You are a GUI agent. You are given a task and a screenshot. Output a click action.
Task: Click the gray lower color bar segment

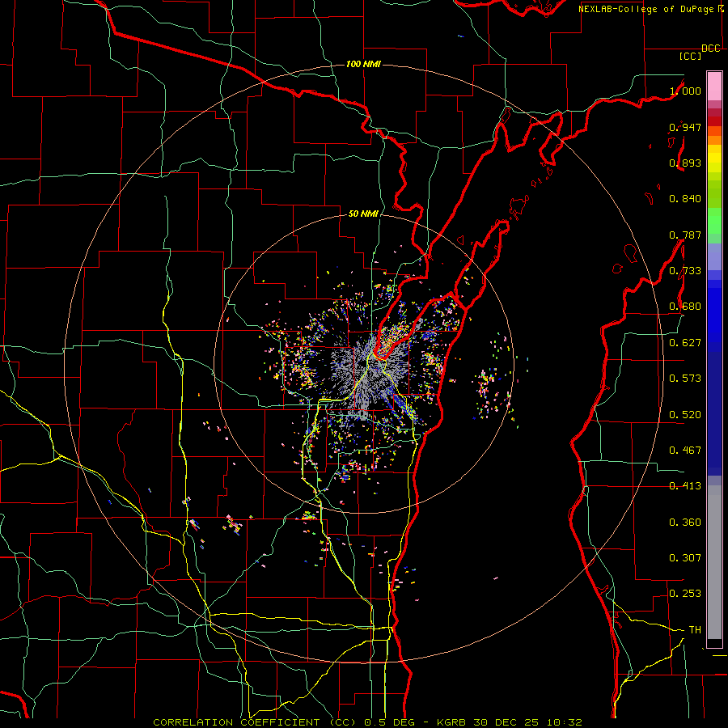(714, 562)
